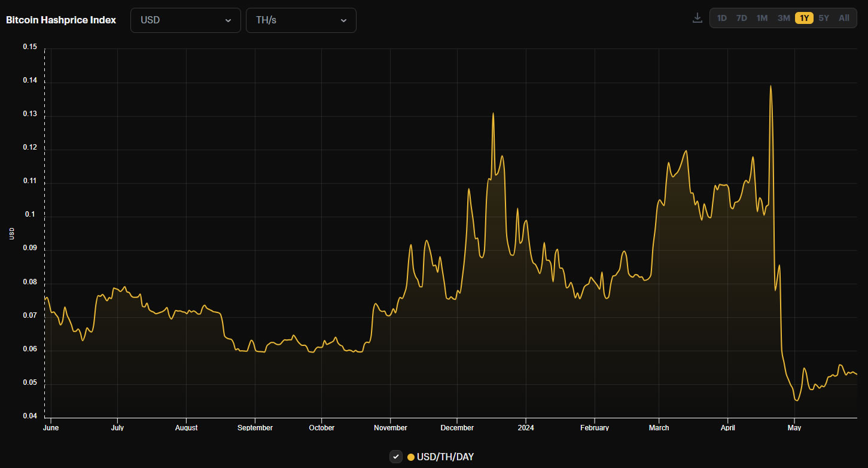Select the 1D time range
The width and height of the screenshot is (868, 468).
pyautogui.click(x=722, y=18)
